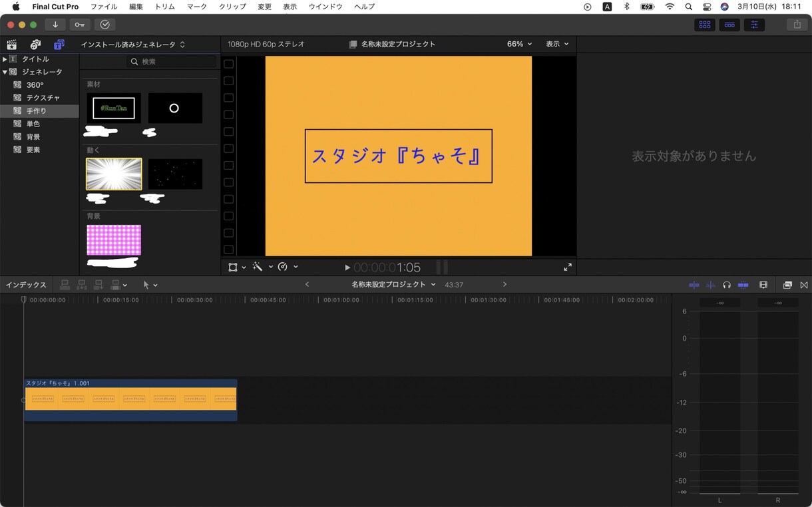
Task: Show the effects browser icon
Action: point(787,285)
